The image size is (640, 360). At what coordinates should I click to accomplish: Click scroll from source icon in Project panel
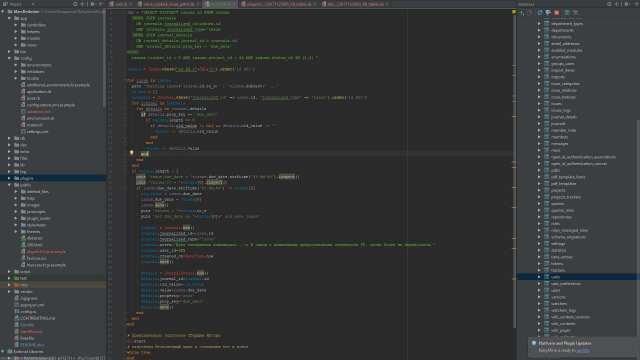(x=75, y=4)
